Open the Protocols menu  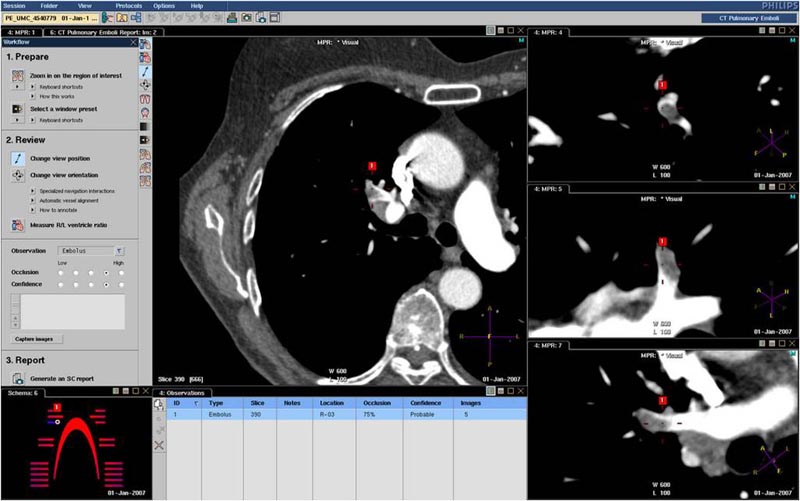[x=129, y=6]
